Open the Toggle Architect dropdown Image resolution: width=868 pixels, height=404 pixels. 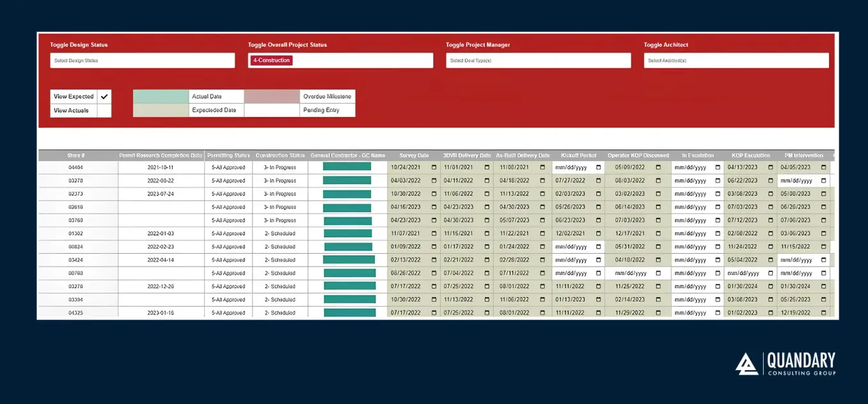(736, 60)
